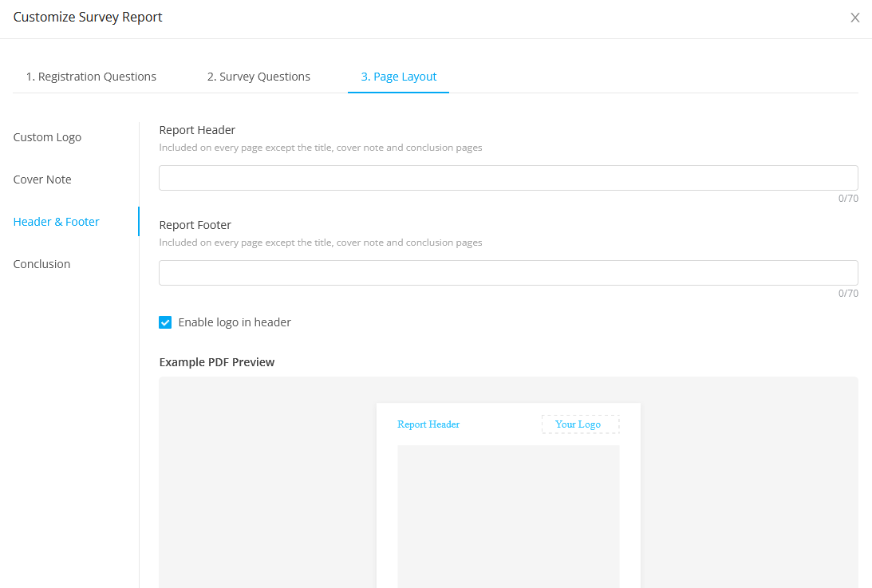Uncheck the Enable logo in header checkbox
The width and height of the screenshot is (872, 588).
(x=165, y=322)
